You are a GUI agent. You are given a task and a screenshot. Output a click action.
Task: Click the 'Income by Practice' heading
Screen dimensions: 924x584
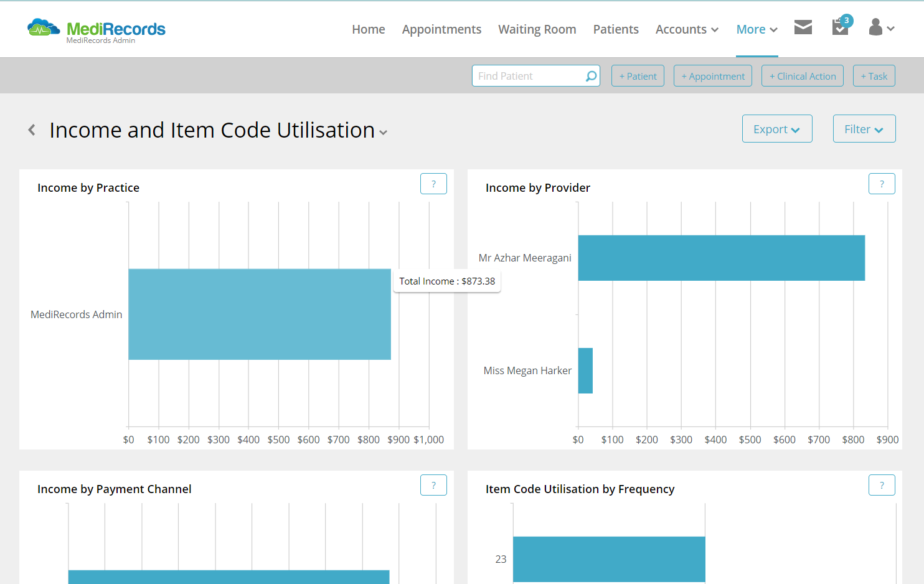88,188
